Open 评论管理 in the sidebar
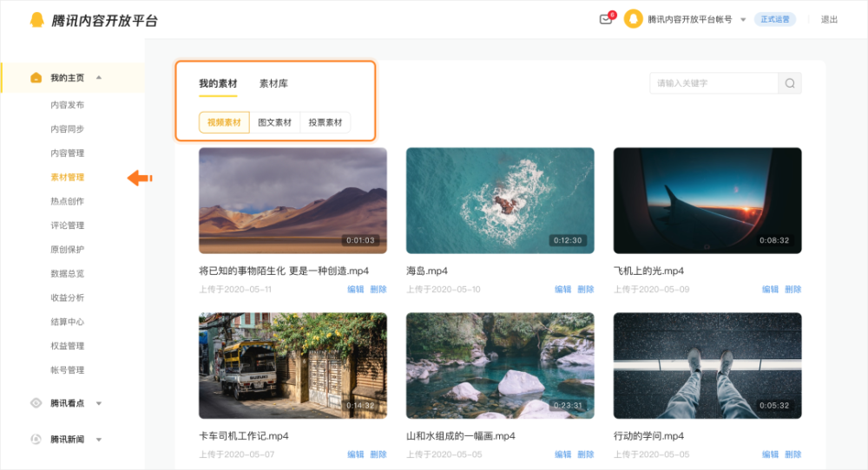 [x=68, y=225]
